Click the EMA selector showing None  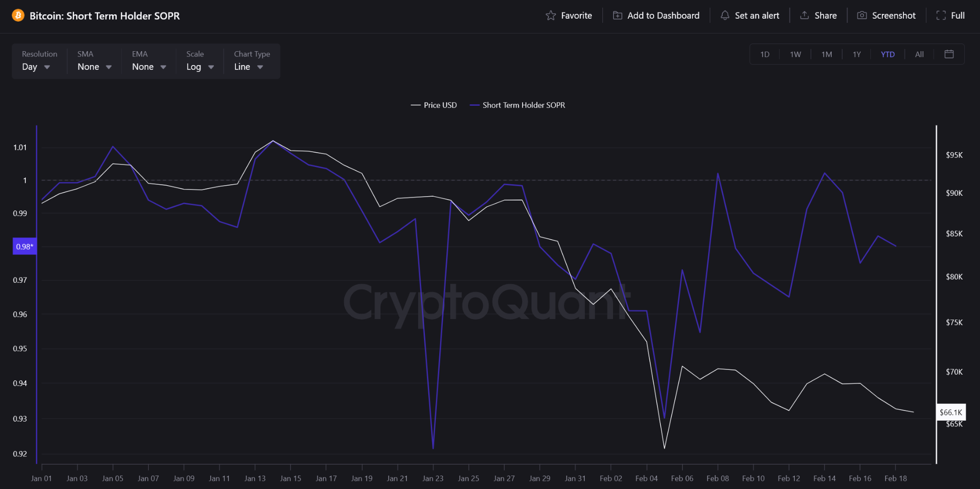(x=147, y=67)
